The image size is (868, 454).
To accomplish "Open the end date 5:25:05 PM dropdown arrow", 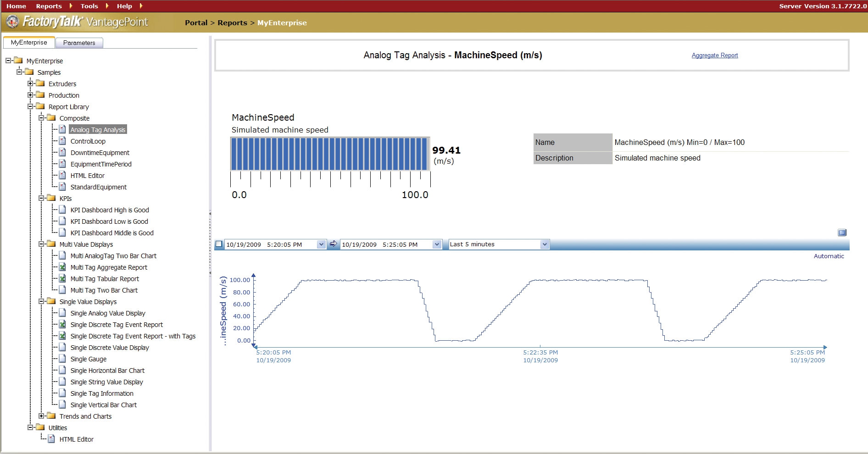I will click(437, 244).
